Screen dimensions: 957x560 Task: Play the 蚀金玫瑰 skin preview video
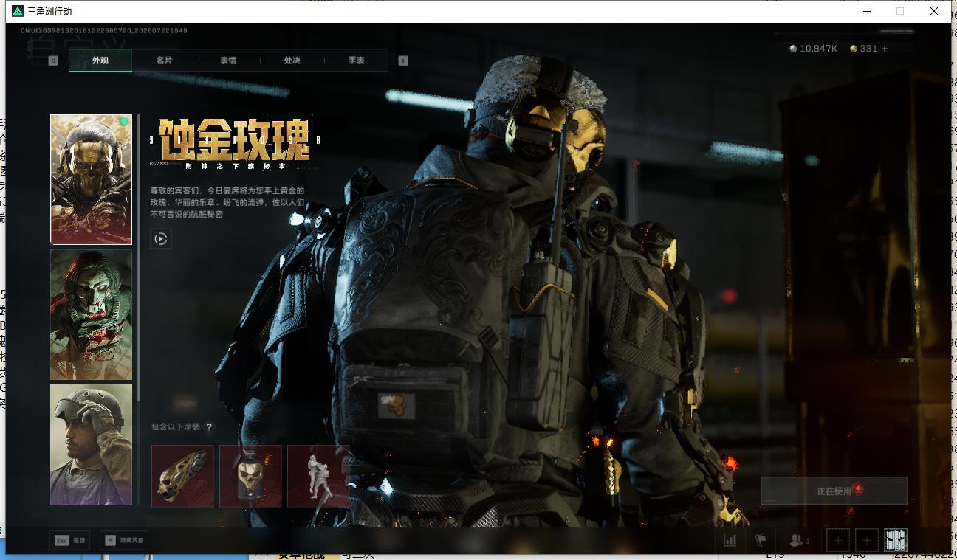[x=161, y=238]
